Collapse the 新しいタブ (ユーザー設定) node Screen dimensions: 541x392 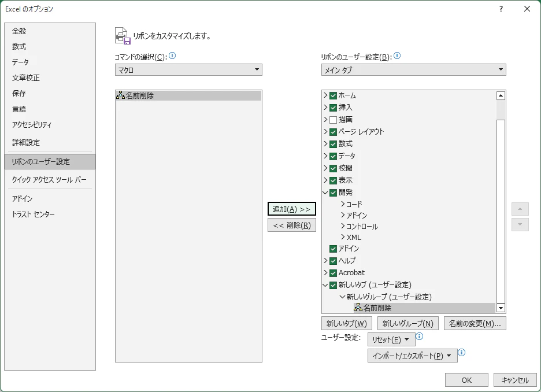[325, 285]
